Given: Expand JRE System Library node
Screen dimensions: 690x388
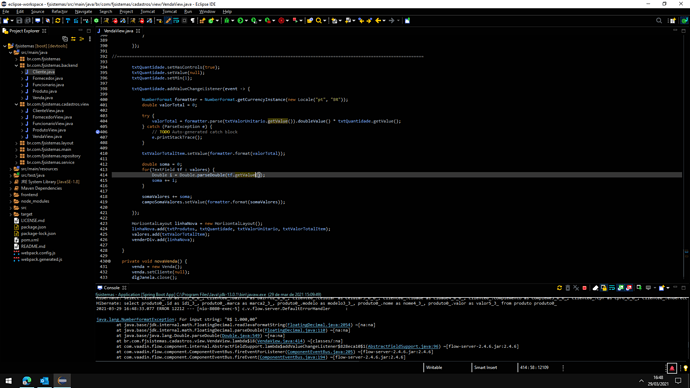Looking at the screenshot, I should click(x=11, y=182).
